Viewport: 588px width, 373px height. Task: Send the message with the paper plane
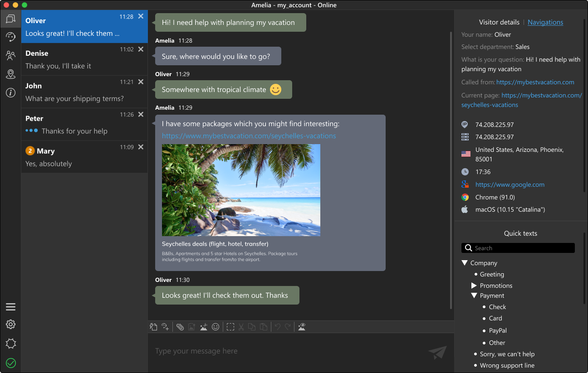click(x=436, y=352)
